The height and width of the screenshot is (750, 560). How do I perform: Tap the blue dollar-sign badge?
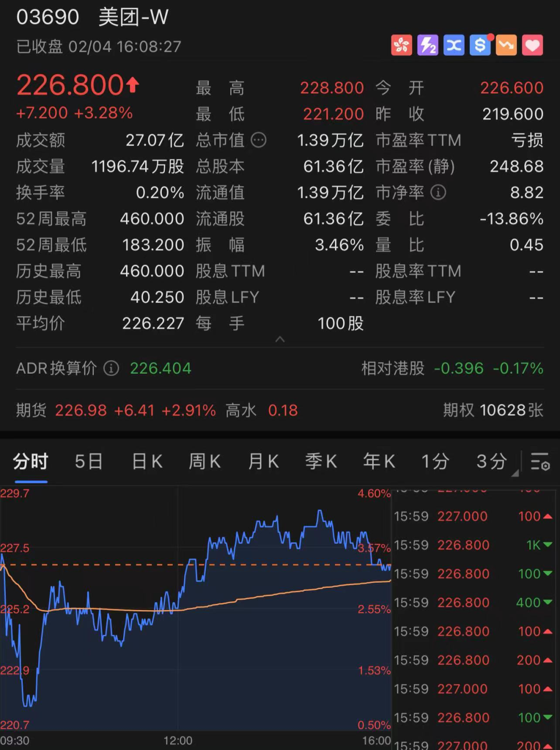point(480,46)
